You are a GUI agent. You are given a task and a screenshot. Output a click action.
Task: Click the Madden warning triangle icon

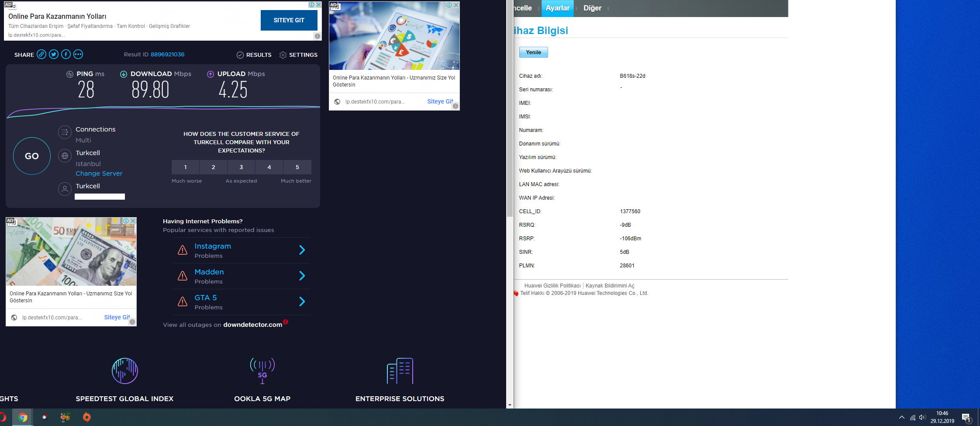pos(183,276)
